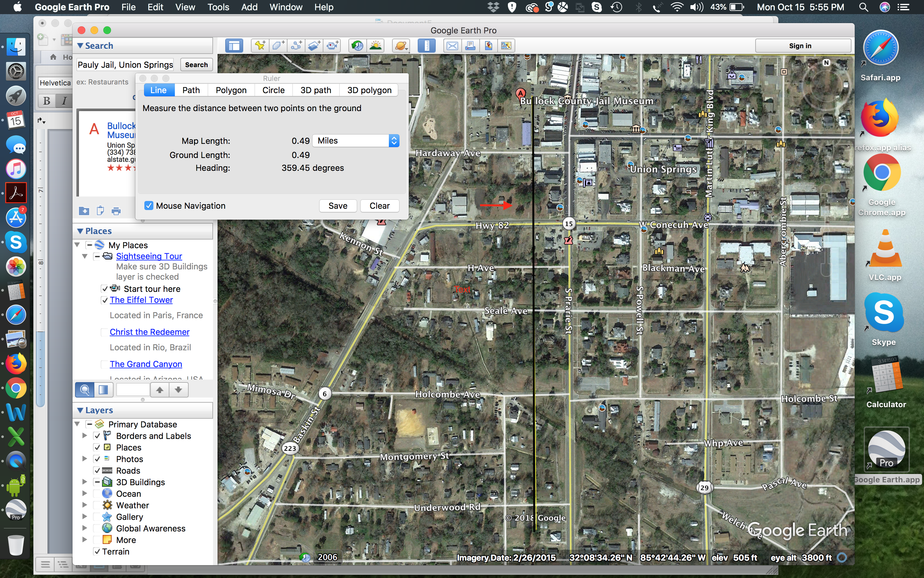Open the View menu

tap(185, 7)
